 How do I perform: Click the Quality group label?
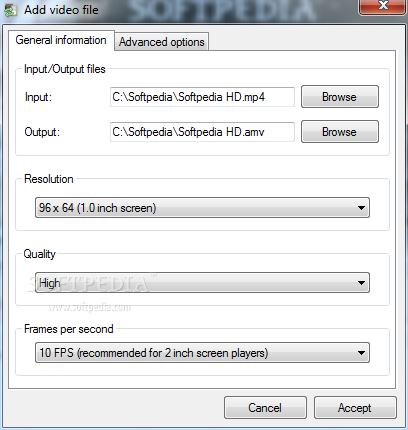[39, 254]
